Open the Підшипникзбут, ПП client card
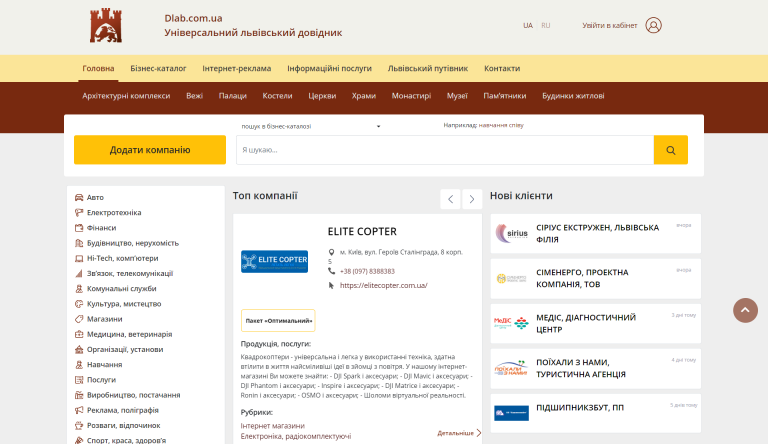This screenshot has height=444, width=768. pyautogui.click(x=596, y=413)
